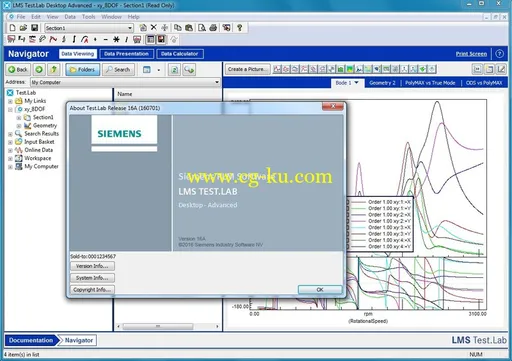The width and height of the screenshot is (512, 361).
Task: Click the Version Info... button
Action: pos(92,266)
